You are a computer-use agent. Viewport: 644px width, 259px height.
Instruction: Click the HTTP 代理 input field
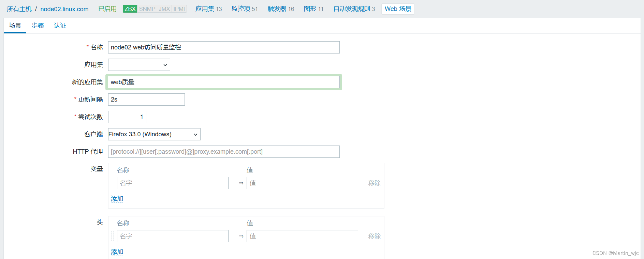224,152
